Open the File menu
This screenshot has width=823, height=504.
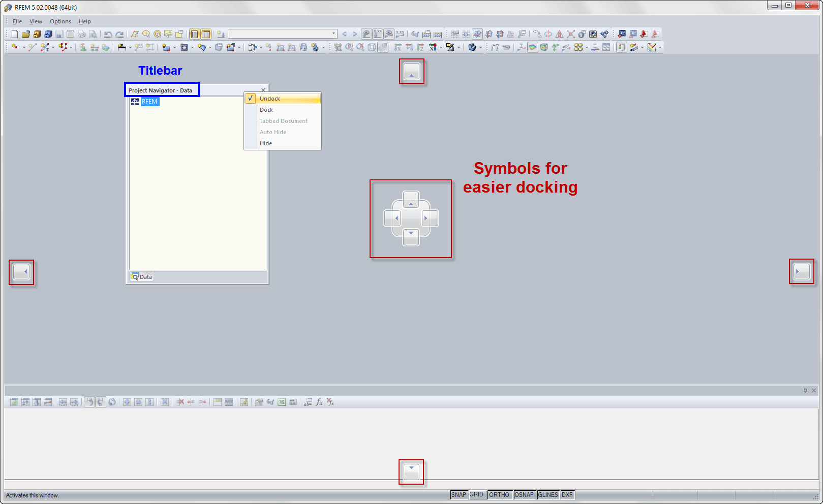point(17,21)
